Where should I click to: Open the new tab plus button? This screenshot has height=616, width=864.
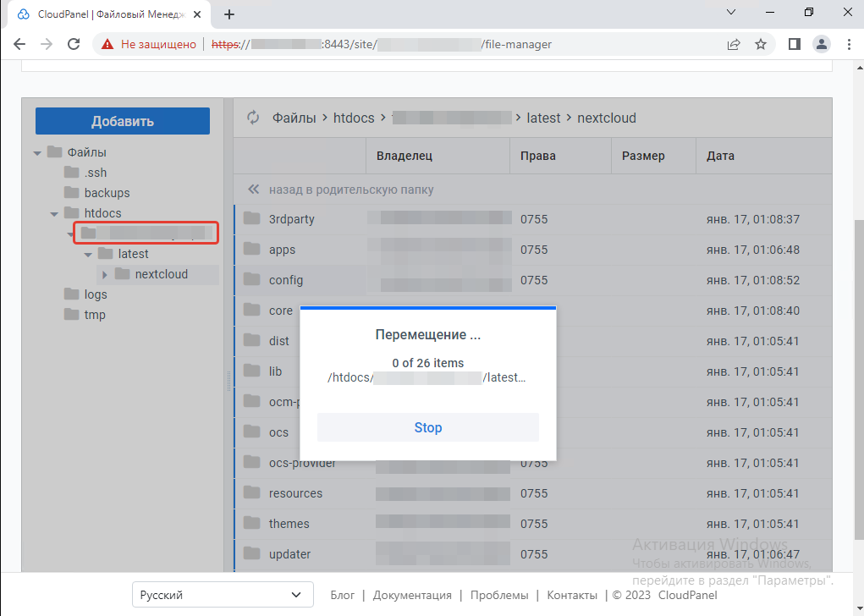[x=228, y=14]
